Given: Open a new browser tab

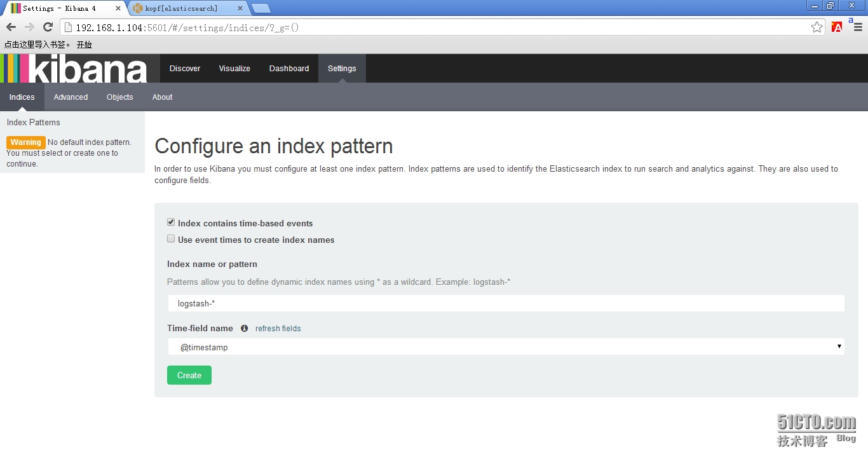Looking at the screenshot, I should pyautogui.click(x=261, y=8).
